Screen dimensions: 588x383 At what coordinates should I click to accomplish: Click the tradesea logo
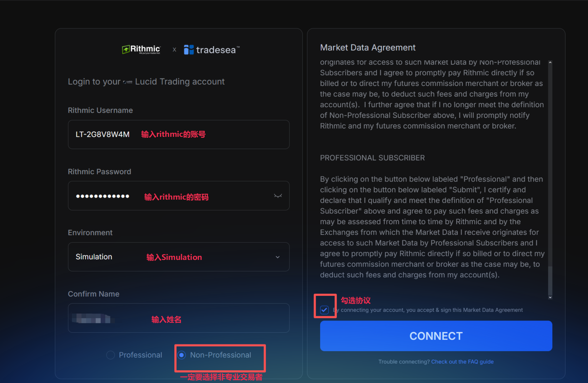212,50
